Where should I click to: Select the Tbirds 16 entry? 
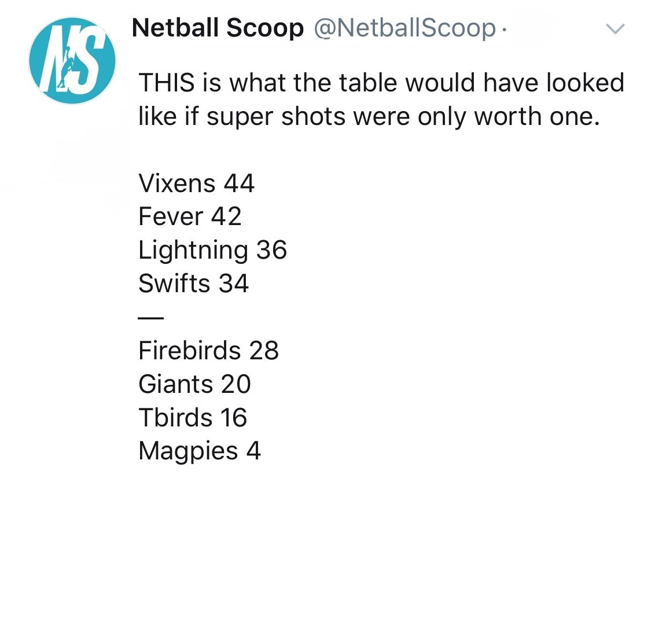point(193,417)
